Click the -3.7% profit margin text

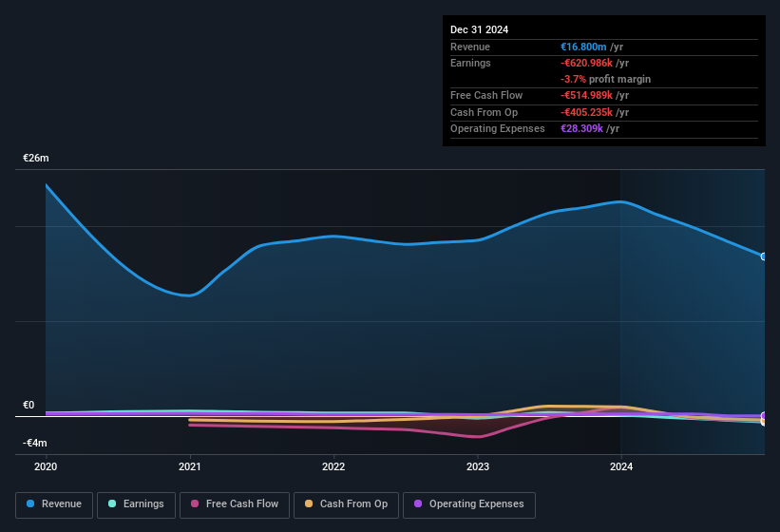(x=605, y=79)
